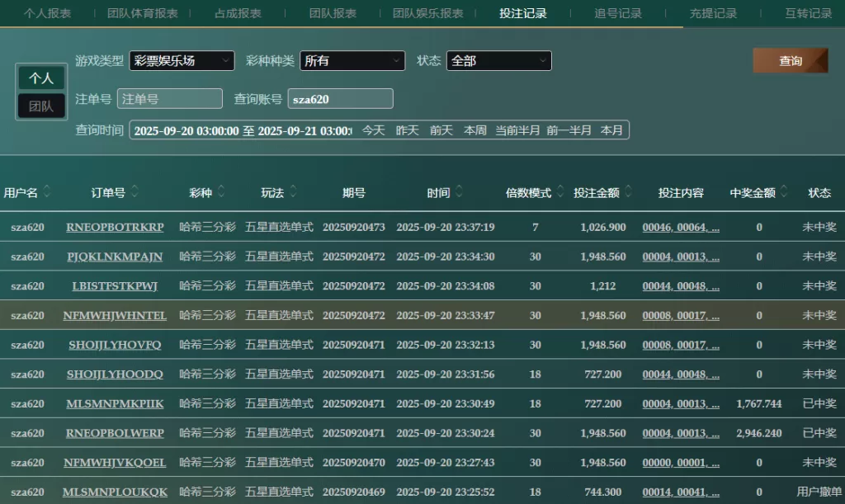Switch to the 团队 view toggle
The height and width of the screenshot is (504, 845).
coord(41,106)
